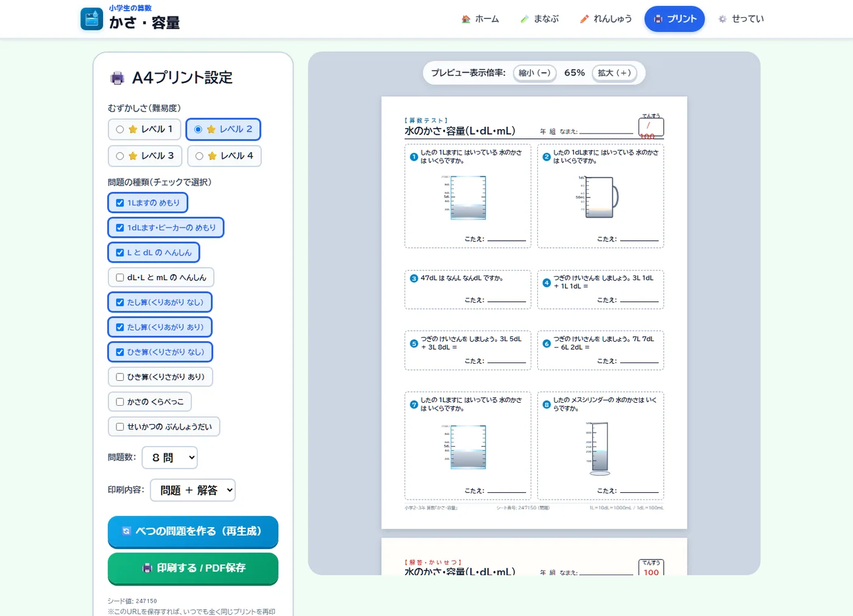Click the star icon on レベル 1

pos(133,129)
